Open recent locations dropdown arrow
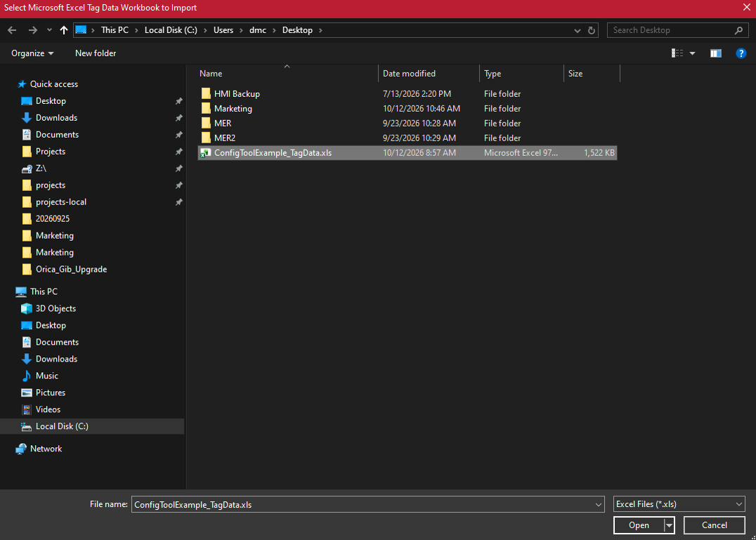Image resolution: width=756 pixels, height=540 pixels. coord(49,30)
